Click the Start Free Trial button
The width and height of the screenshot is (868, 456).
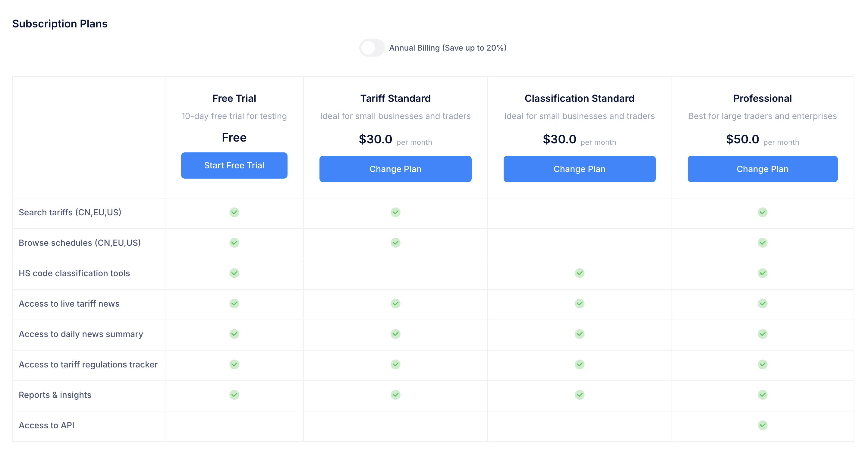click(x=234, y=165)
